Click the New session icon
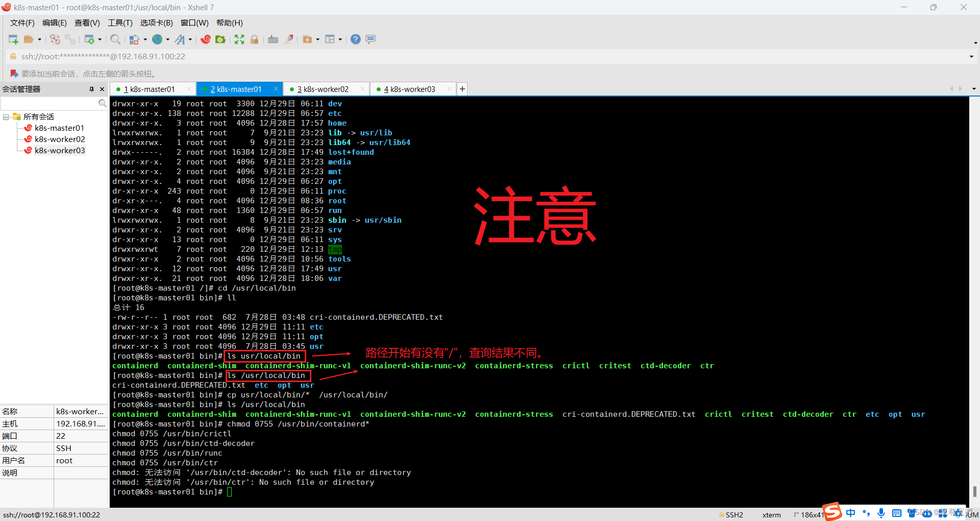980x521 pixels. coord(14,39)
